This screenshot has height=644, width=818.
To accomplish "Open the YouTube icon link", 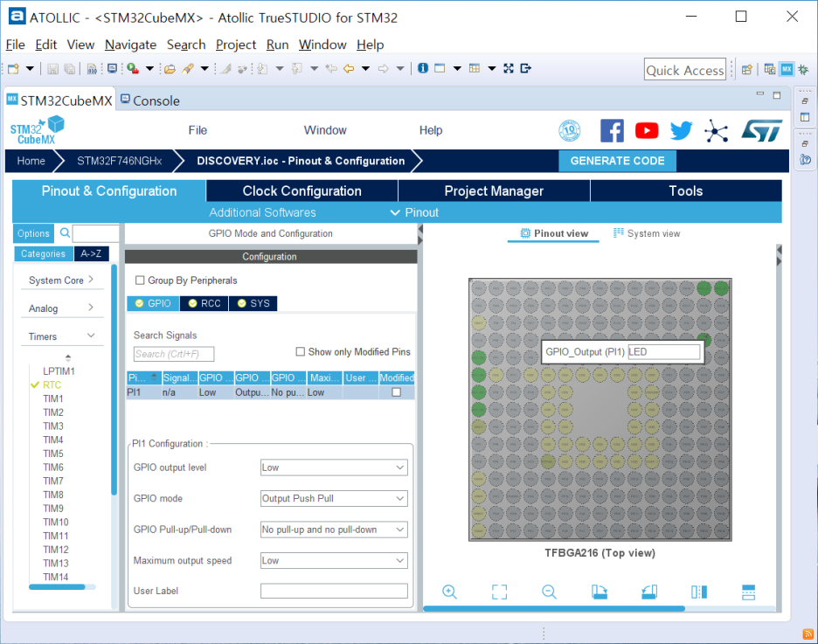I will 647,130.
